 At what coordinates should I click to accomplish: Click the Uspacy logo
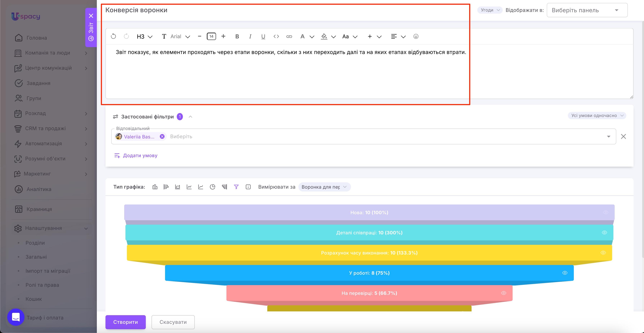(26, 17)
